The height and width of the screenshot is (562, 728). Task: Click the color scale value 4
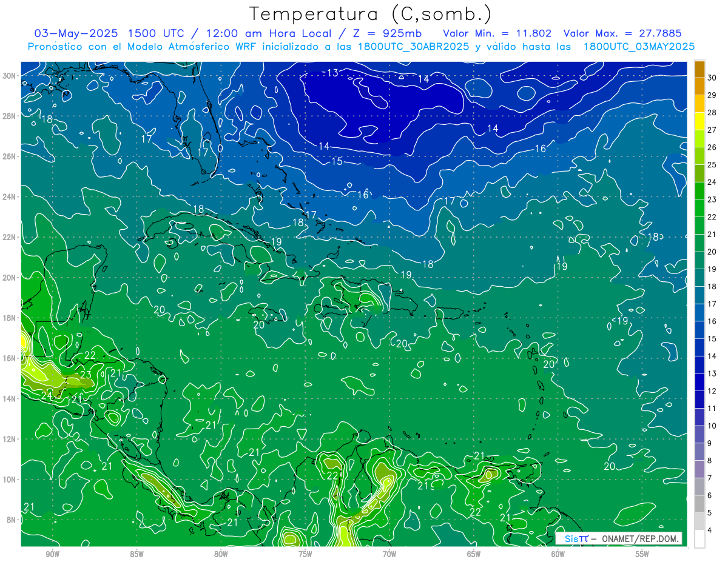pyautogui.click(x=710, y=530)
